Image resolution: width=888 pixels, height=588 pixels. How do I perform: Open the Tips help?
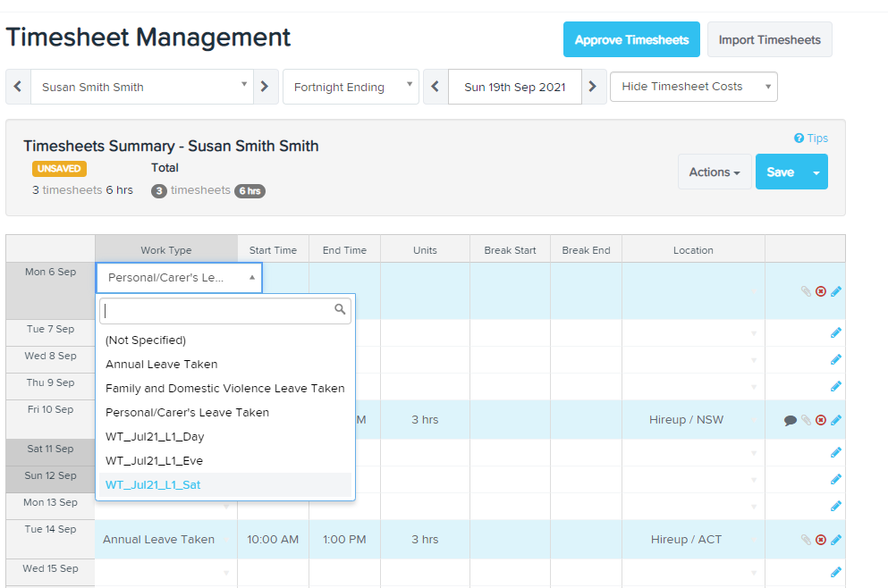tap(809, 138)
